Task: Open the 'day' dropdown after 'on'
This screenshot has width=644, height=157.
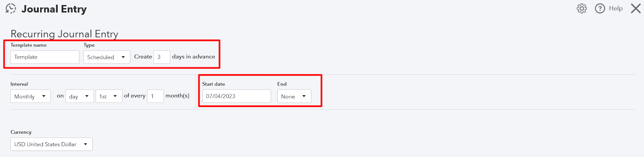Action: (x=79, y=96)
